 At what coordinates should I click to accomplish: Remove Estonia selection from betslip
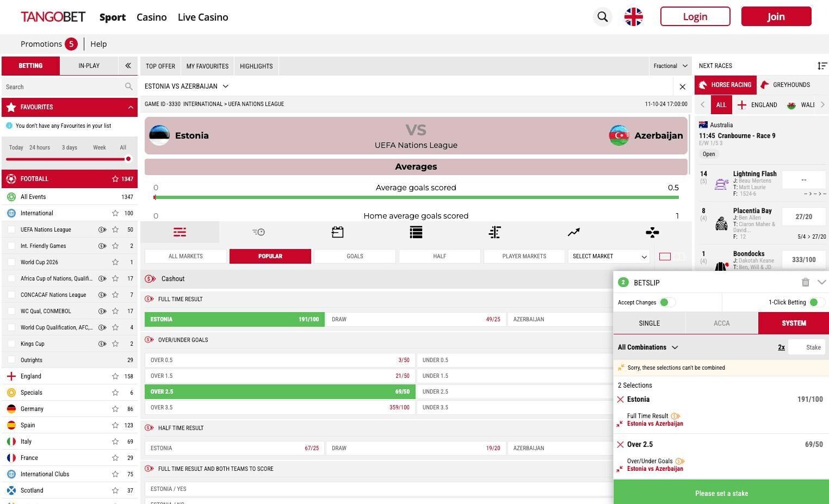pos(620,400)
